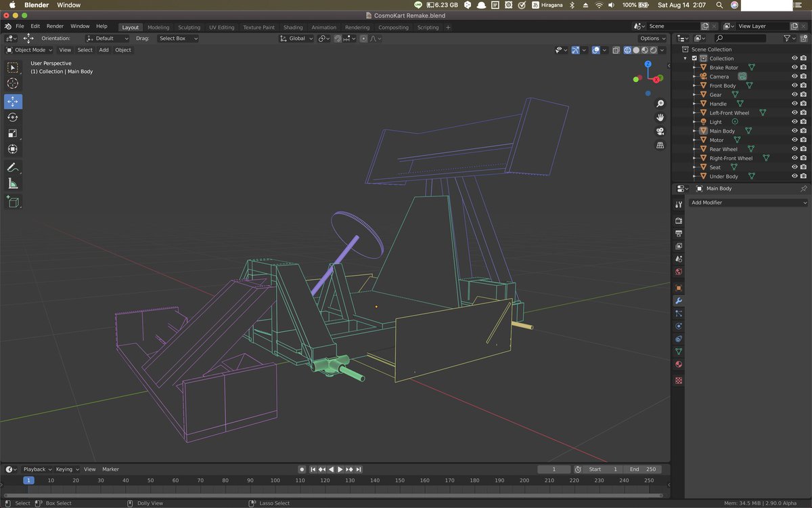This screenshot has height=508, width=812.
Task: Click the hand pan view gizmo
Action: point(660,117)
